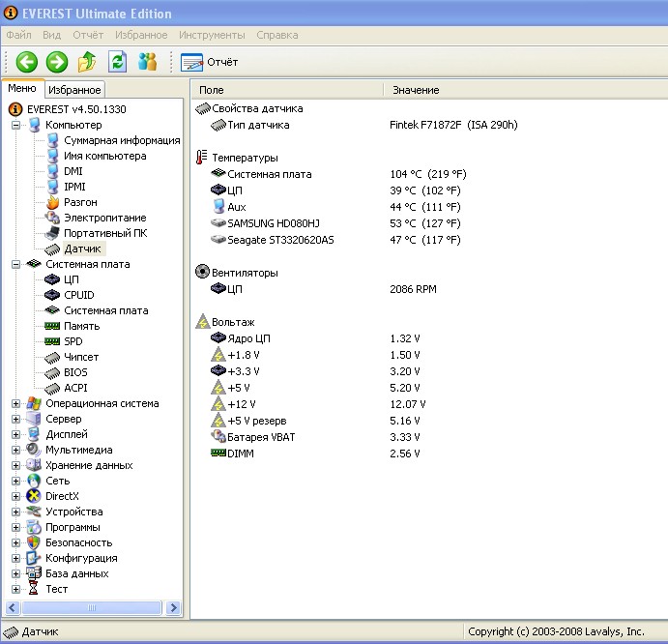This screenshot has width=668, height=644.
Task: Click the Значение column header
Action: 416,90
